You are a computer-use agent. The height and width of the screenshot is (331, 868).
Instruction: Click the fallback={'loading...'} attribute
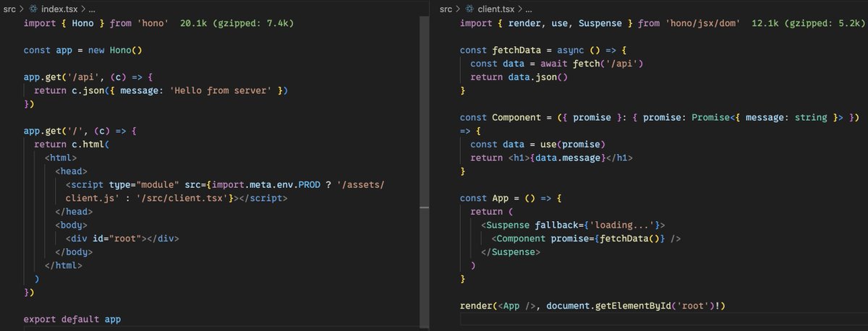coord(597,225)
